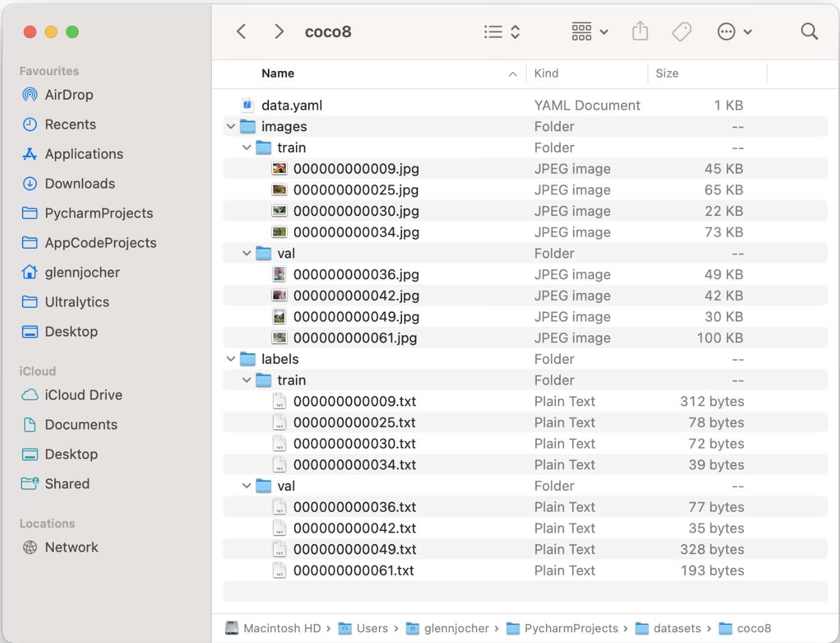Click the back navigation arrow
Viewport: 840px width, 643px height.
(242, 32)
